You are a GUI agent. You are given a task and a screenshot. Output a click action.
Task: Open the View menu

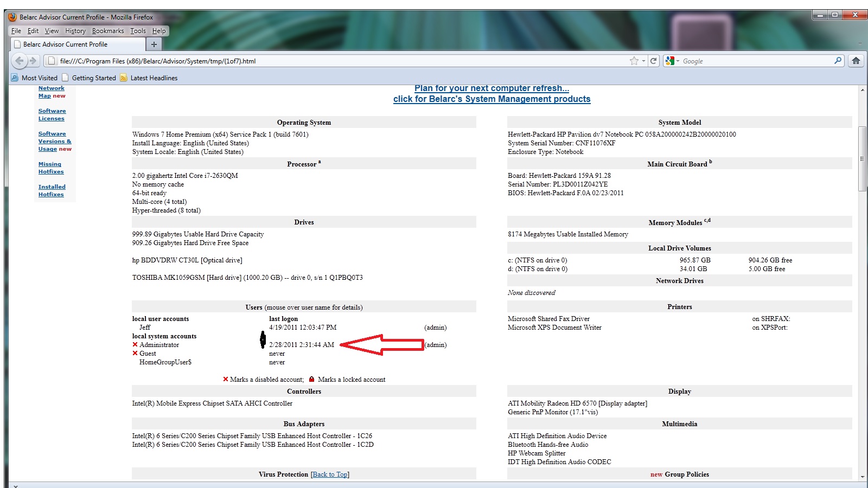point(52,31)
